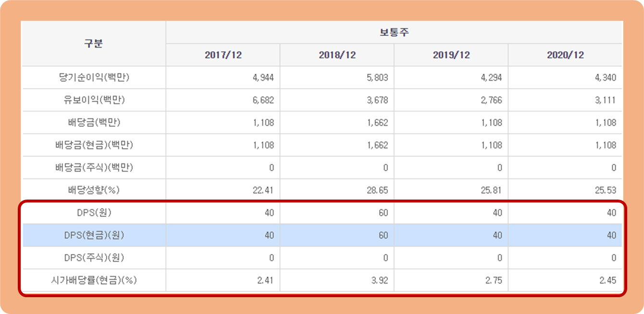Select DPS(현금)(원) value 60 under 2018/12
Viewport: 644px width, 314px height.
coord(383,235)
